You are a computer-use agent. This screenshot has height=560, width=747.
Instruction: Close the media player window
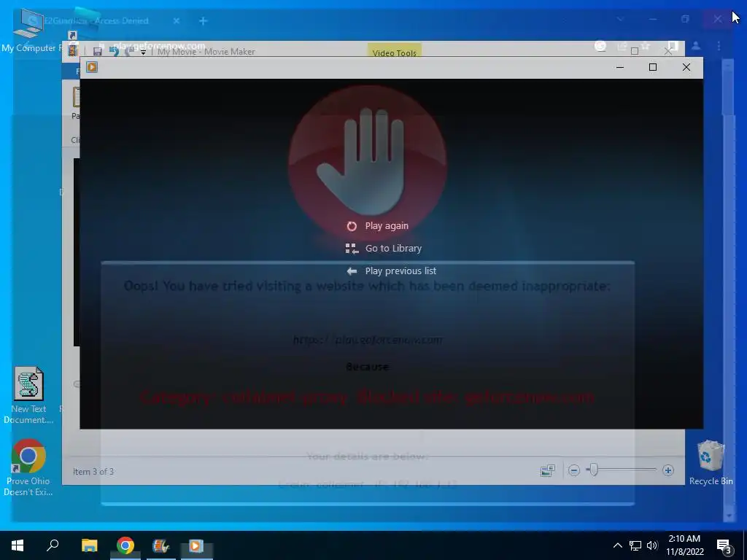[686, 67]
